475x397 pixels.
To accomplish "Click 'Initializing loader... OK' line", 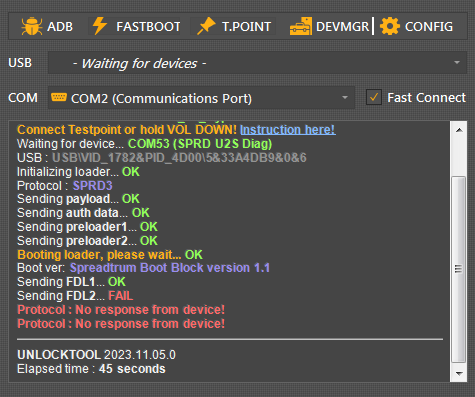I will (78, 172).
